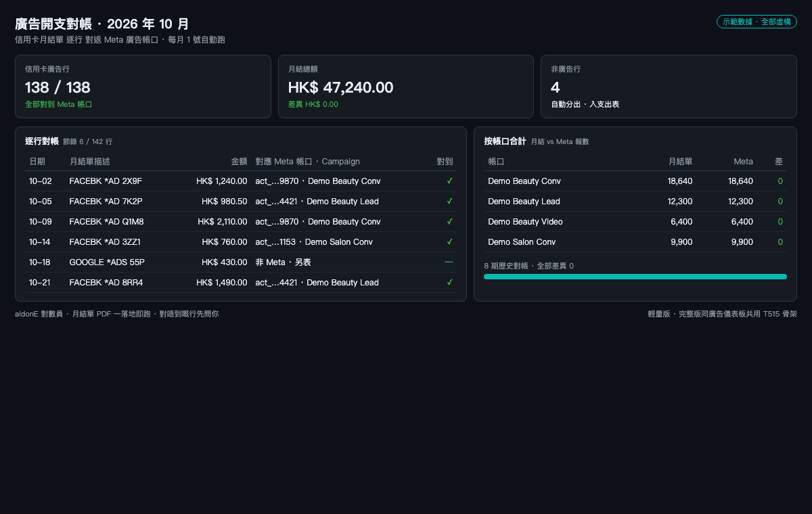Click the "月結 vs Meta 報數" subtitle
The image size is (812, 514).
pos(560,142)
